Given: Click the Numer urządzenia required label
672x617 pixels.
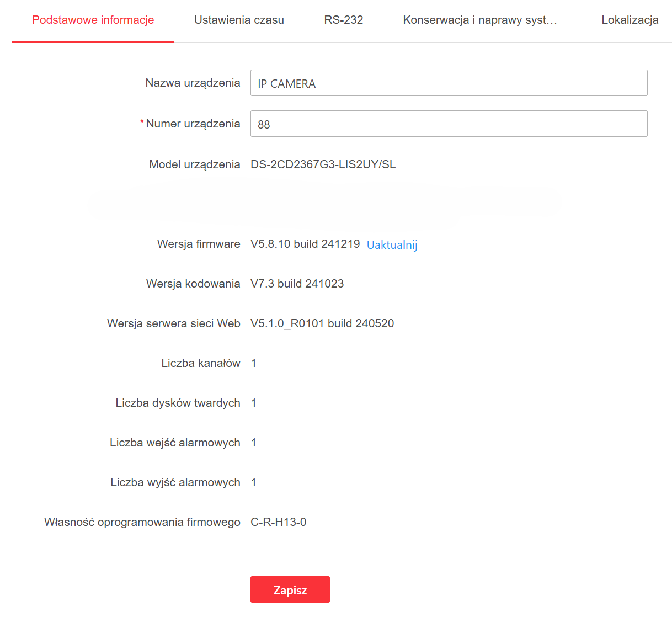Looking at the screenshot, I should point(193,124).
